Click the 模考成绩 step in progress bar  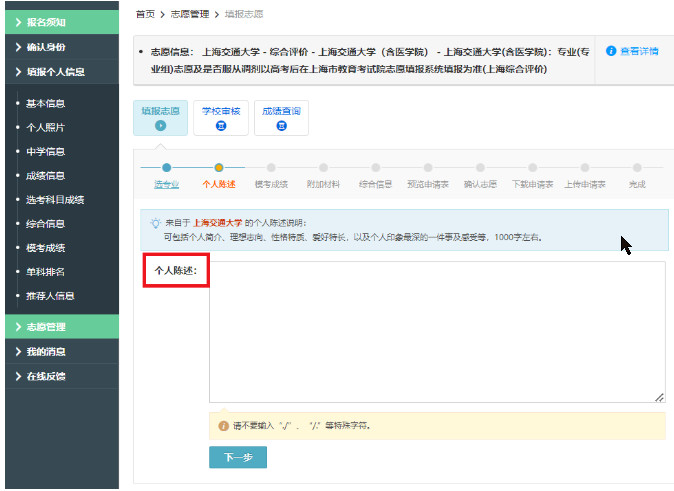tap(271, 184)
